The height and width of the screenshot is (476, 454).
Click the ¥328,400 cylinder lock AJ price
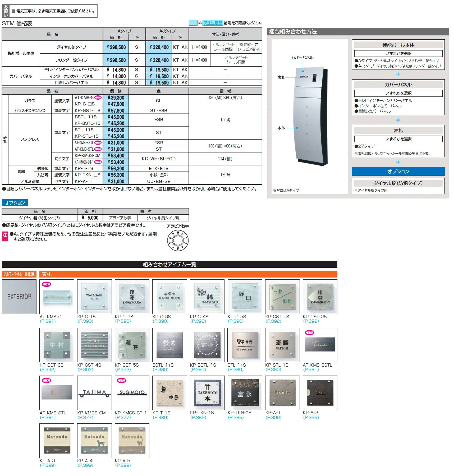159,60
